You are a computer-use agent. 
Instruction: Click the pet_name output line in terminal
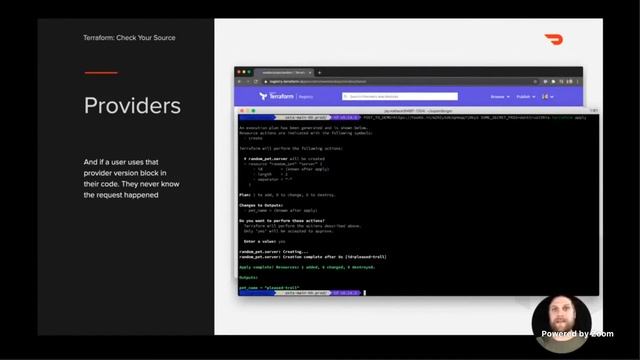[269, 287]
